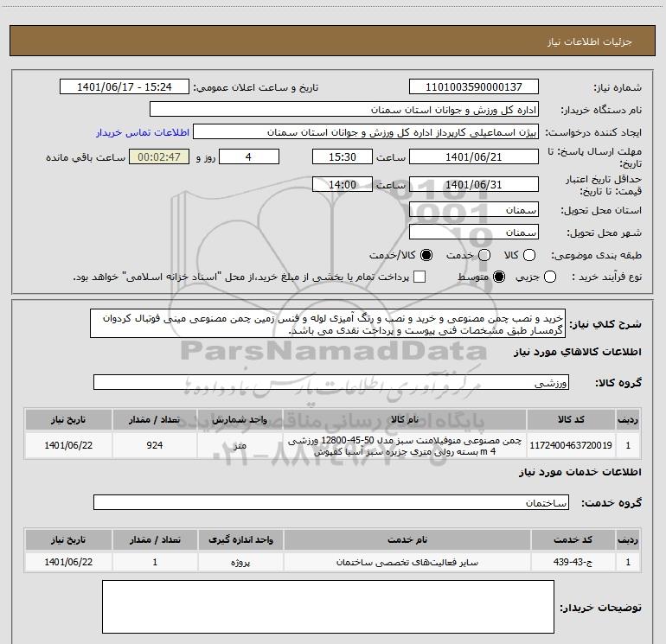The width and height of the screenshot is (666, 644).
Task: Click the گروه کالا field ورزشی
Action: pyautogui.click(x=331, y=382)
